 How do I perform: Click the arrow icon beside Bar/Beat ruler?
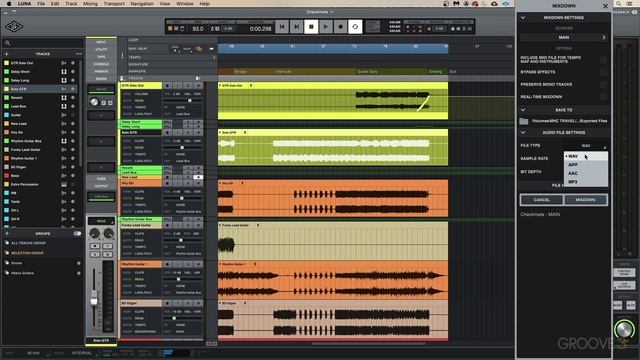pyautogui.click(x=211, y=49)
